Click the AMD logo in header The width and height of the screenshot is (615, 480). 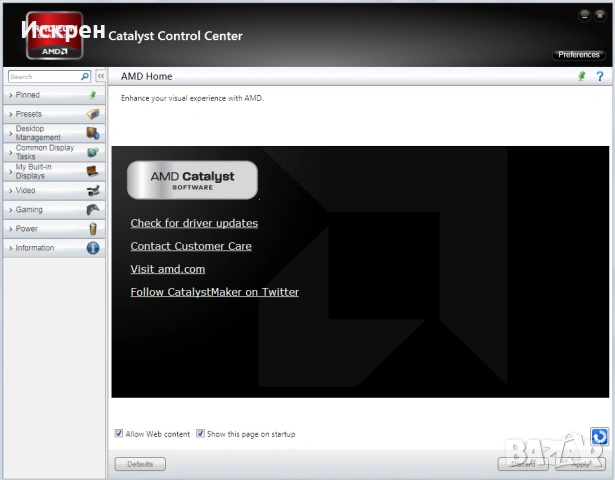tap(55, 35)
